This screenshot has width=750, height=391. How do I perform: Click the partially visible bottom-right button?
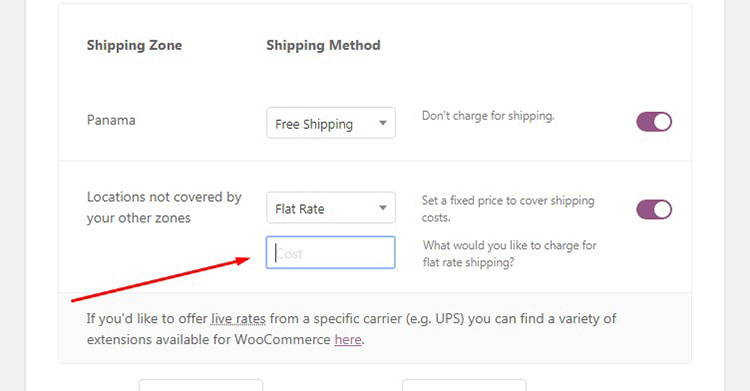pyautogui.click(x=464, y=385)
